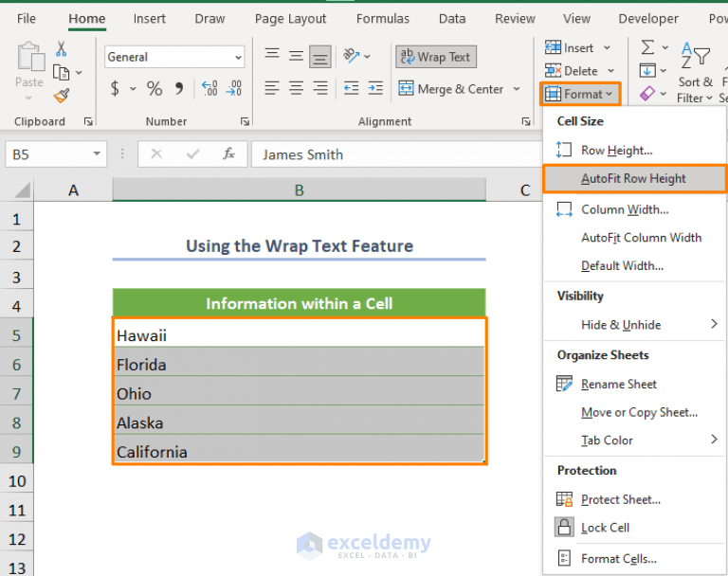Open Merge & Center dropdown arrow

(x=517, y=89)
